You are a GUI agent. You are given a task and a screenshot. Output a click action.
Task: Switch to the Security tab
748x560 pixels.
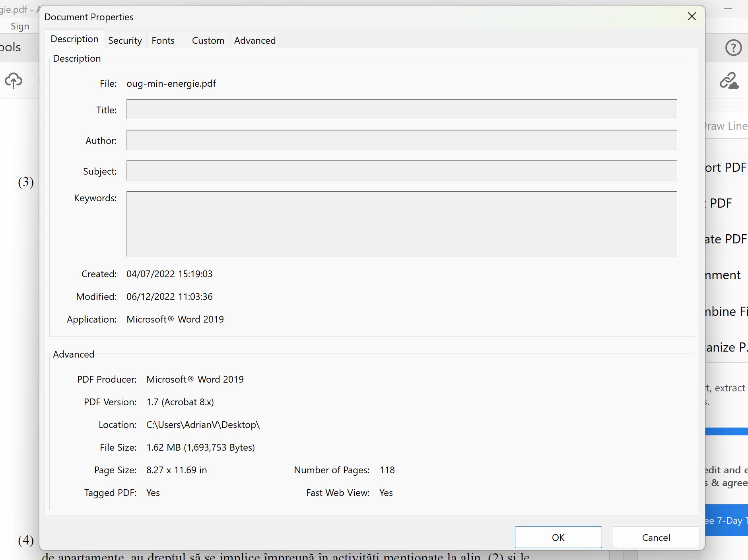(x=125, y=41)
